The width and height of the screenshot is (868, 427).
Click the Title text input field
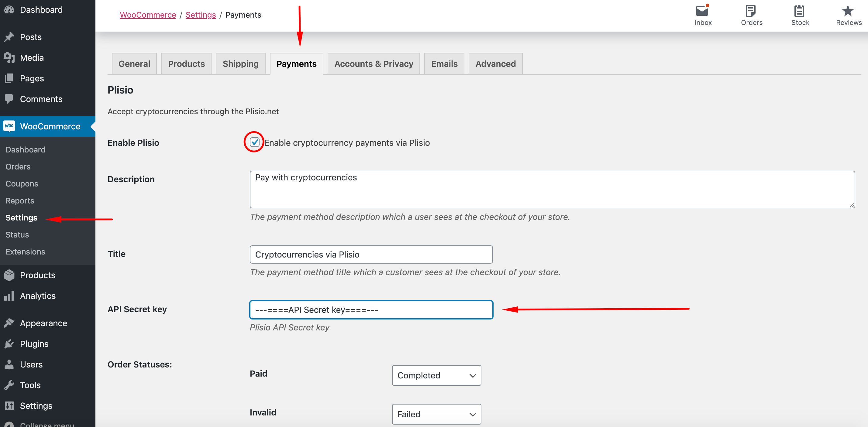pos(371,254)
